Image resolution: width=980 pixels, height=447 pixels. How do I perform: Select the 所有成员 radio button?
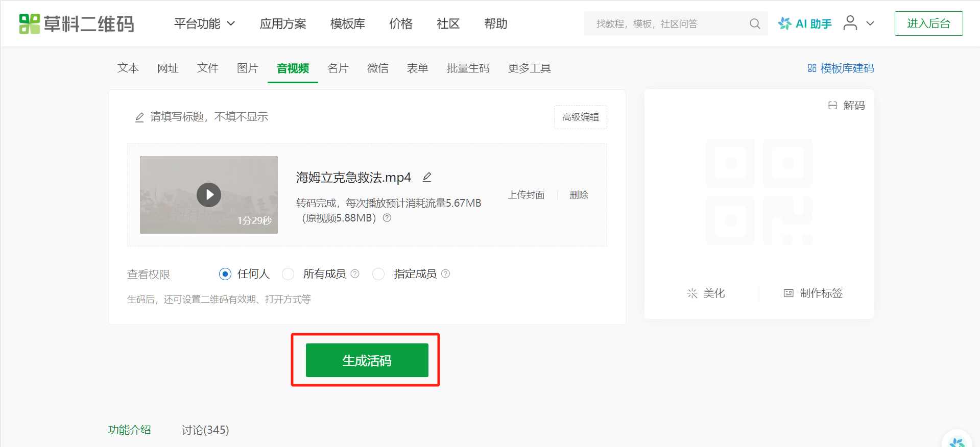point(288,274)
